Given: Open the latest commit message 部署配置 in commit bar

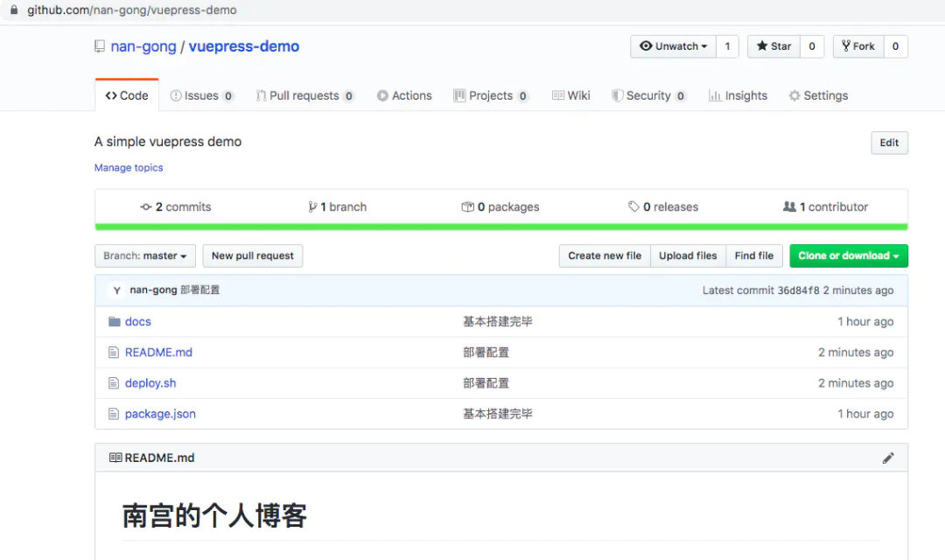Looking at the screenshot, I should click(200, 290).
